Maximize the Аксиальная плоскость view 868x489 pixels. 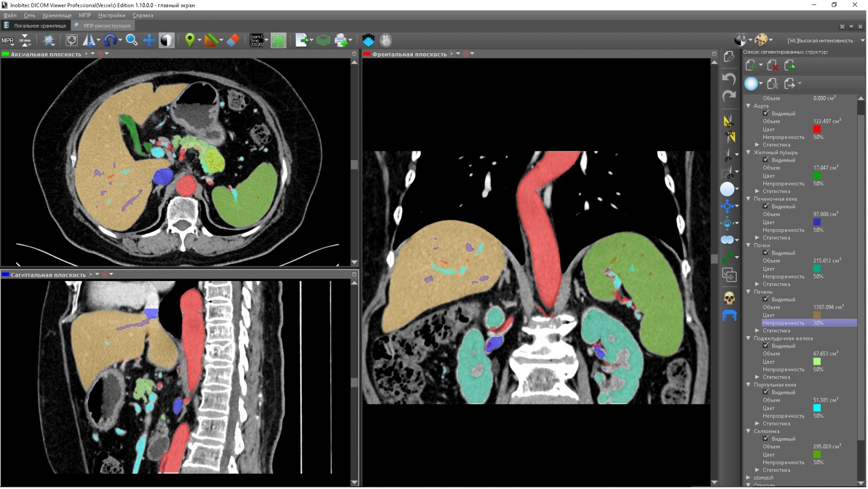point(354,54)
